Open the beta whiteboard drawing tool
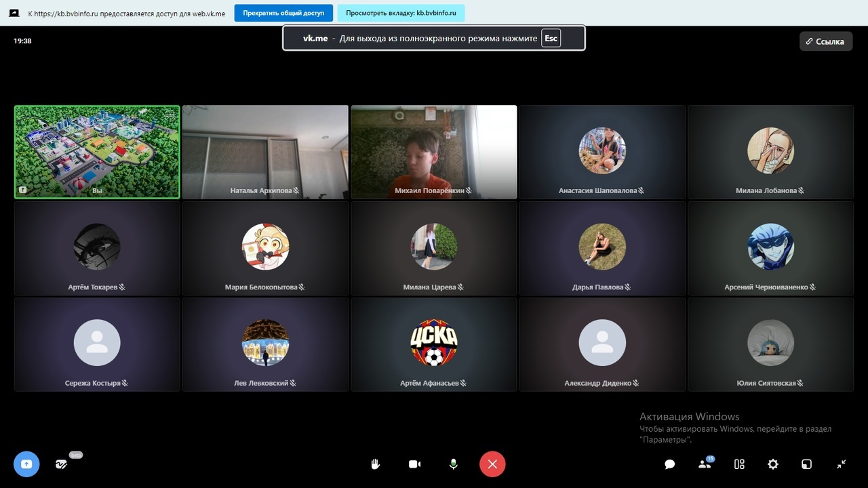 coord(62,464)
